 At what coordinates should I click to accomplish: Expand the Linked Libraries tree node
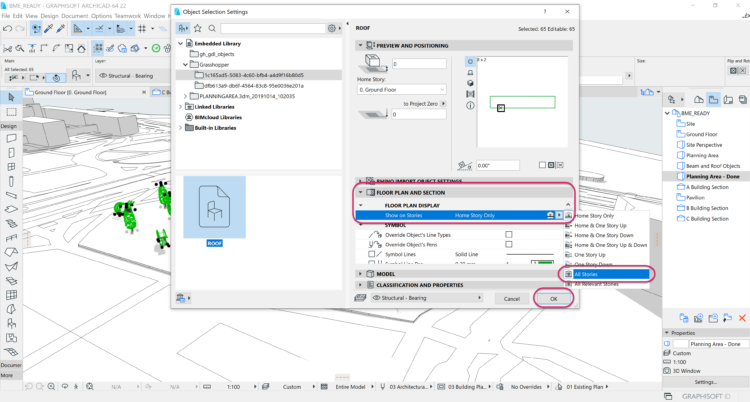(x=180, y=105)
